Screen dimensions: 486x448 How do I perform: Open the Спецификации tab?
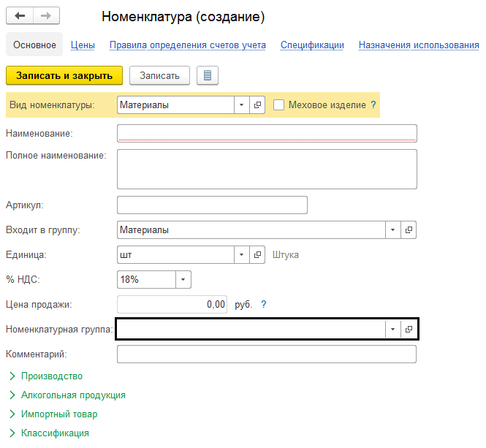tap(312, 45)
